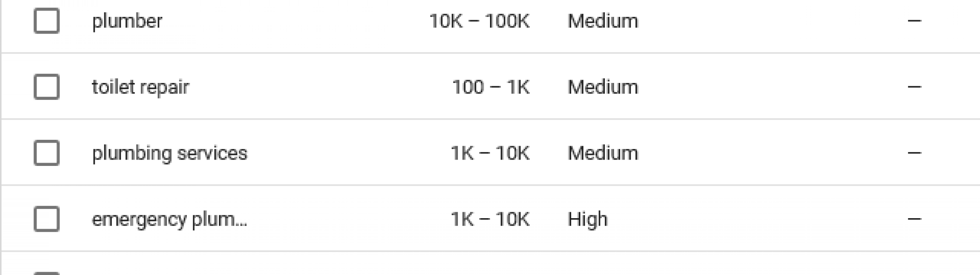Select emergency plum... 1K – 10K volume cell
Screen dimensions: 980x275
tap(490, 219)
